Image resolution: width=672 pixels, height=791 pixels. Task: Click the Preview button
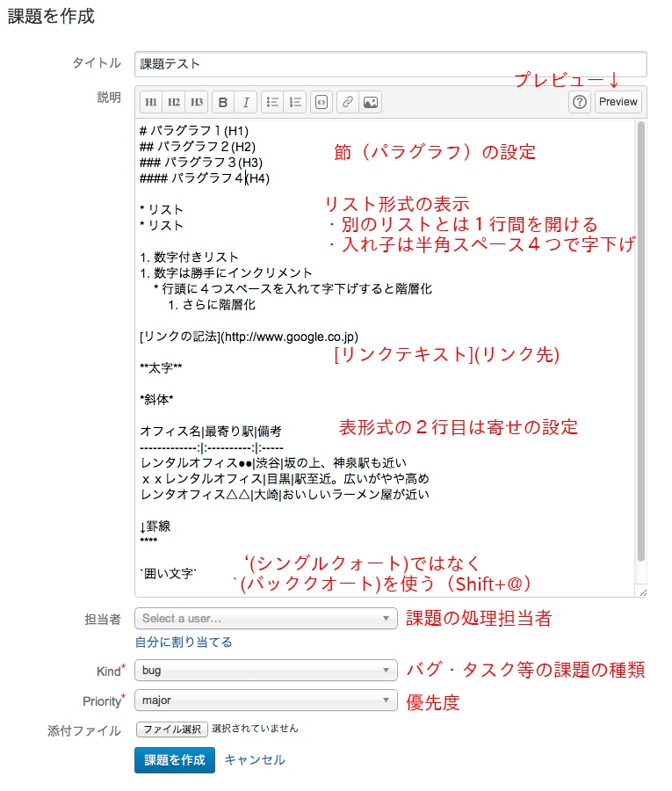tap(618, 102)
